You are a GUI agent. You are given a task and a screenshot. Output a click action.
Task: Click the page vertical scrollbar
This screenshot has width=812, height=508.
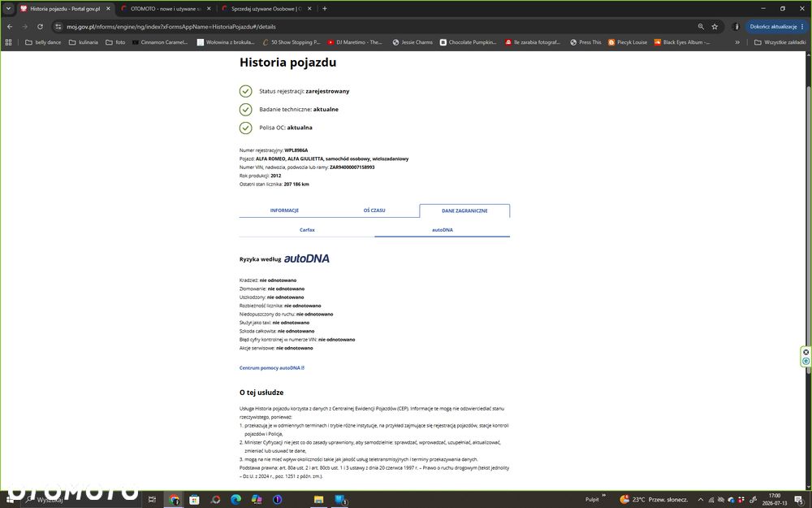point(809,270)
